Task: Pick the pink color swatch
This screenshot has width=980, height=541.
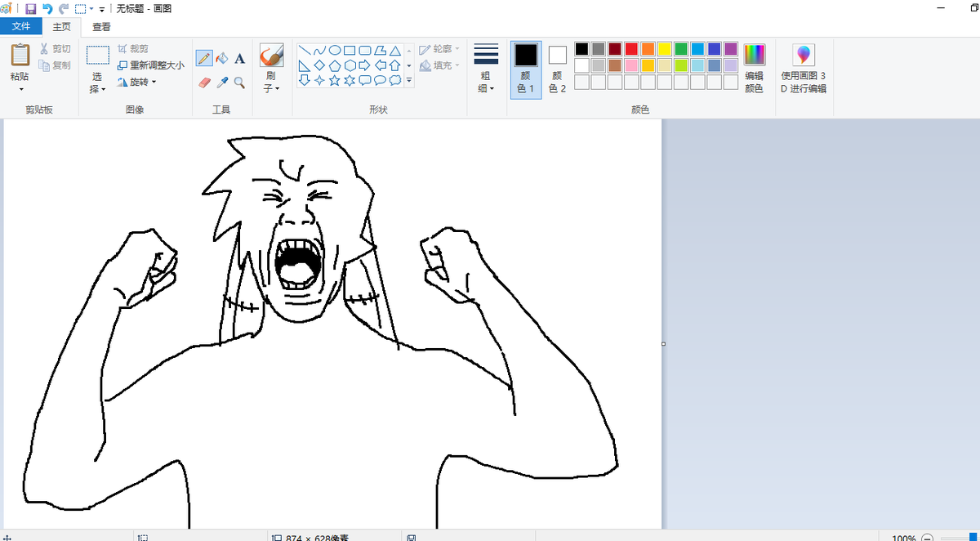Action: [631, 65]
